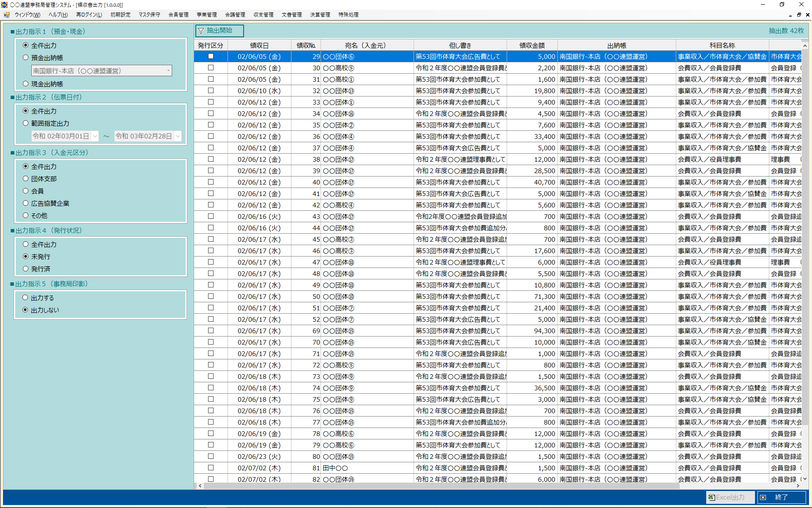Screen dimensions: 812x508
Task: Expand the start date 令和02年03月01日 picker
Action: (95, 136)
